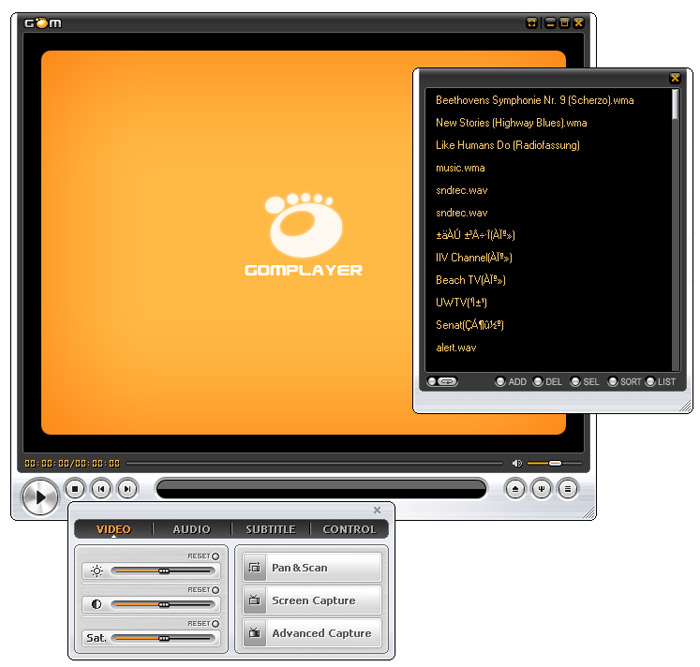Click the Pan & Scan button
Viewport: 700px width, 667px height.
coord(312,568)
